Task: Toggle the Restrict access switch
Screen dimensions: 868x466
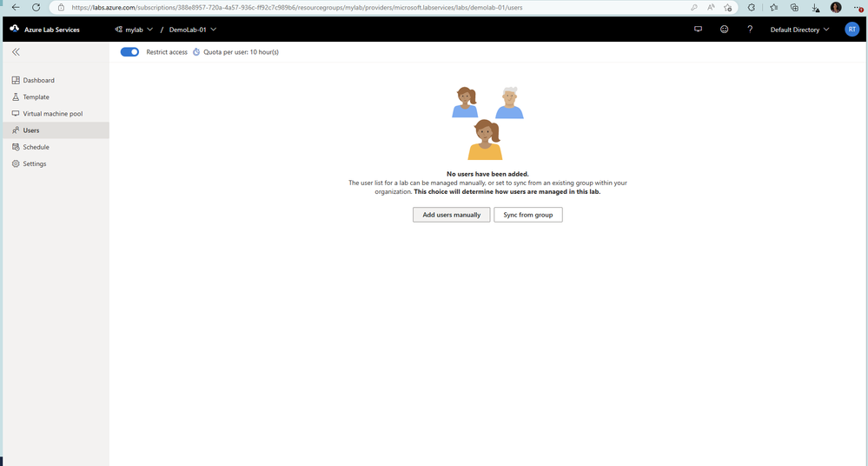Action: pos(129,52)
